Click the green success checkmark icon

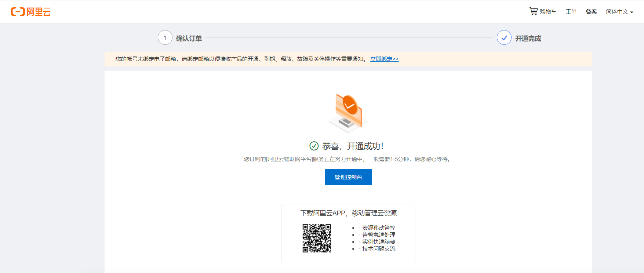314,146
